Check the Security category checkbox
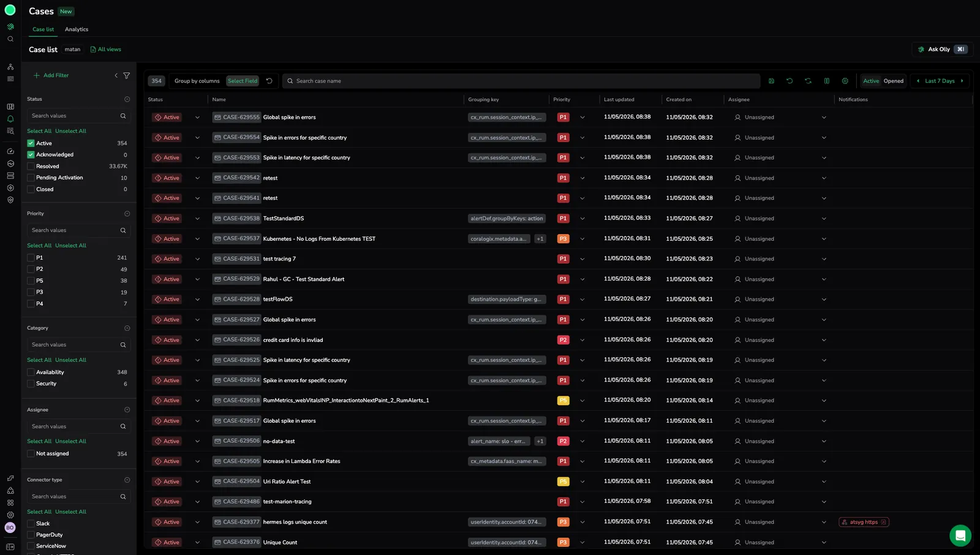 tap(31, 383)
